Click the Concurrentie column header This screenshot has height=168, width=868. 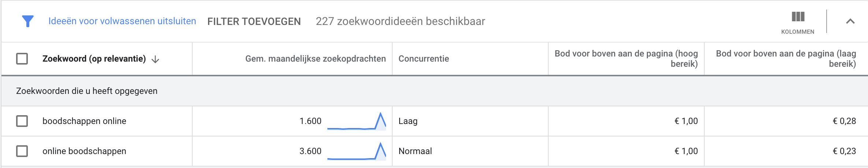(424, 59)
